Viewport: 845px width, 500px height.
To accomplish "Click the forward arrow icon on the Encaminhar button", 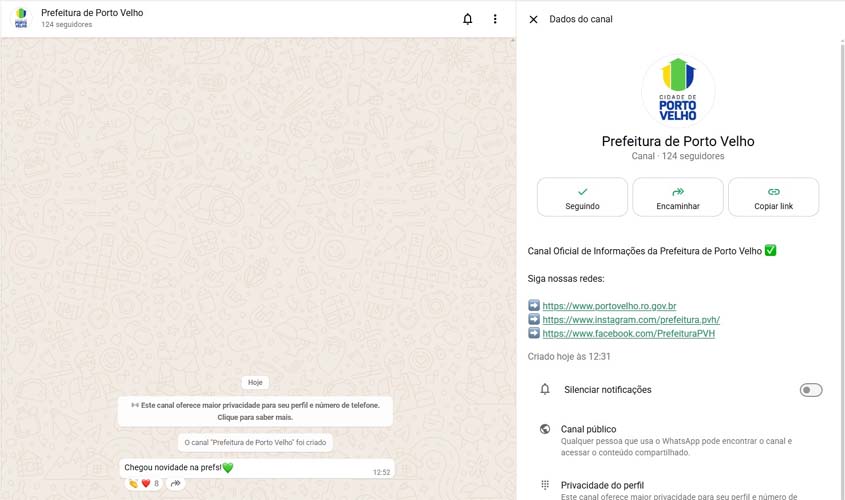I will 678,191.
